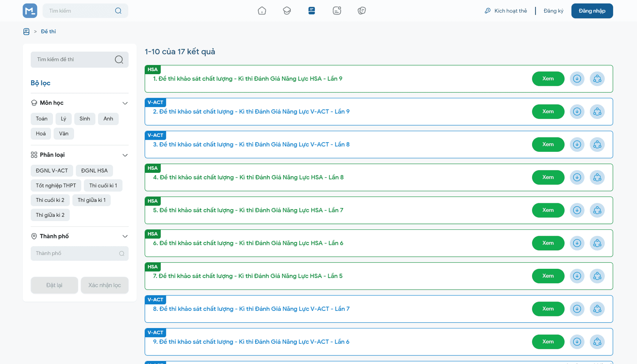Viewport: 637px width, 364px height.
Task: Click Xem for exam 1 HSA Lần 9
Action: coord(548,79)
